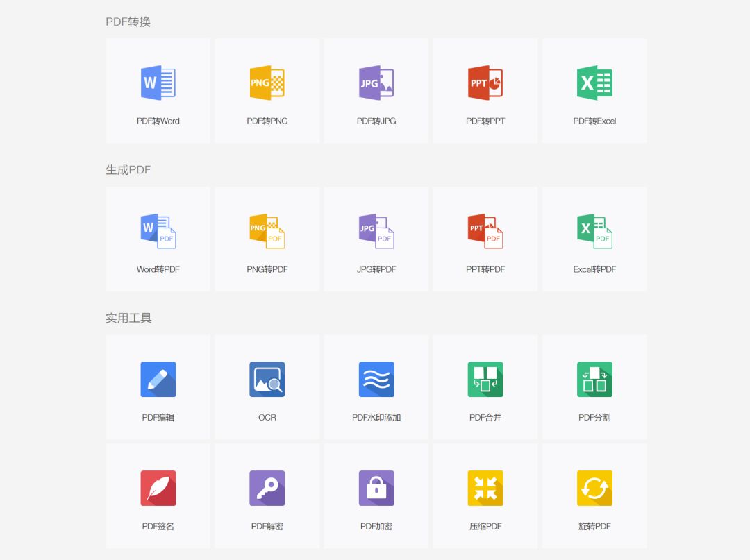Open the PDF转Excel tool icon
This screenshot has width=750, height=560.
594,83
